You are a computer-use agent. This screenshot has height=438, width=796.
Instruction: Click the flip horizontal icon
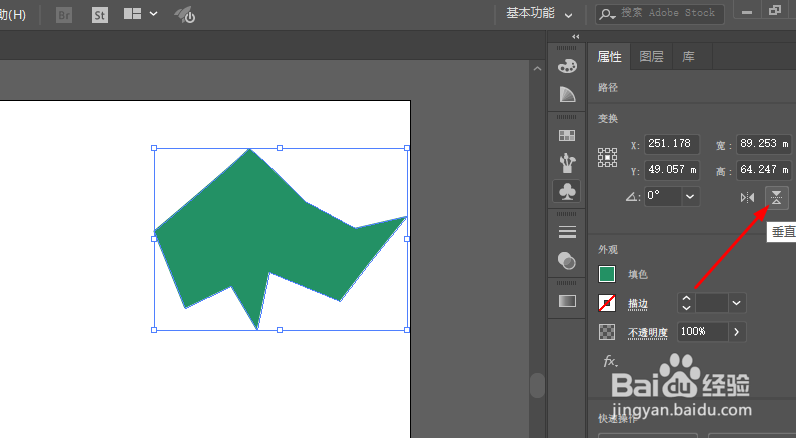[x=747, y=197]
